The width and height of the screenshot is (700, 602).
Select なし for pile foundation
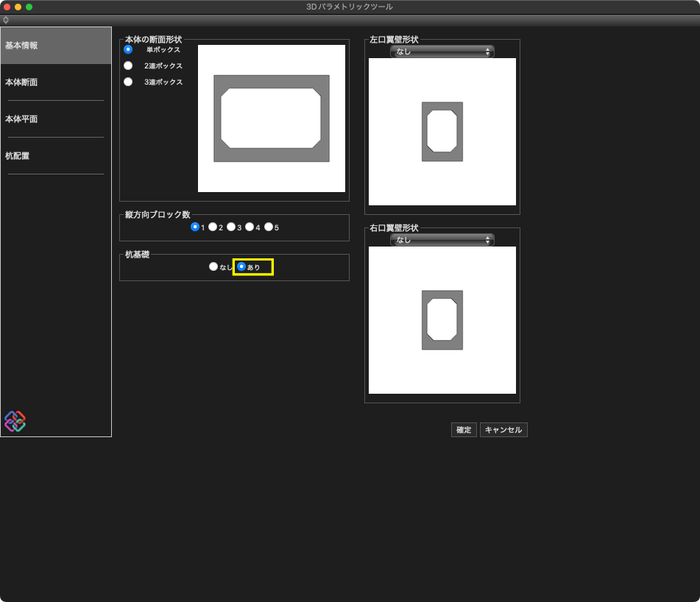(x=213, y=267)
